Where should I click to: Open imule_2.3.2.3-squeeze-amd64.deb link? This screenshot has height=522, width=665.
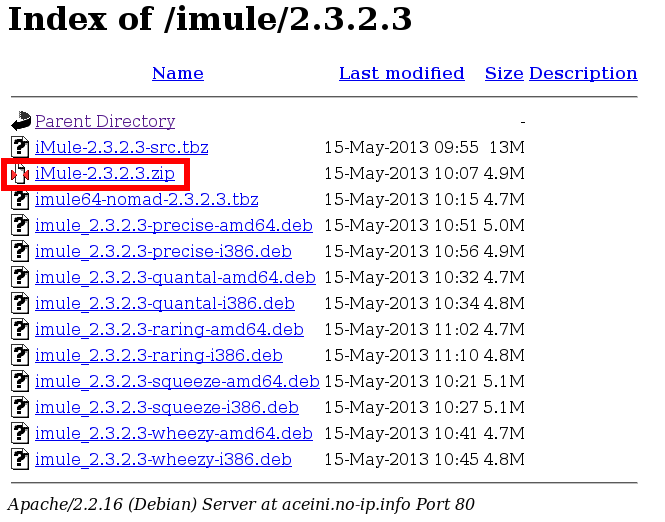coord(177,382)
